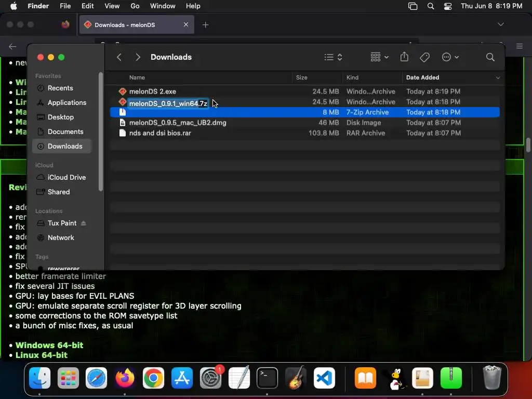Open browser tab list chevron
The width and height of the screenshot is (532, 399).
coord(500,24)
